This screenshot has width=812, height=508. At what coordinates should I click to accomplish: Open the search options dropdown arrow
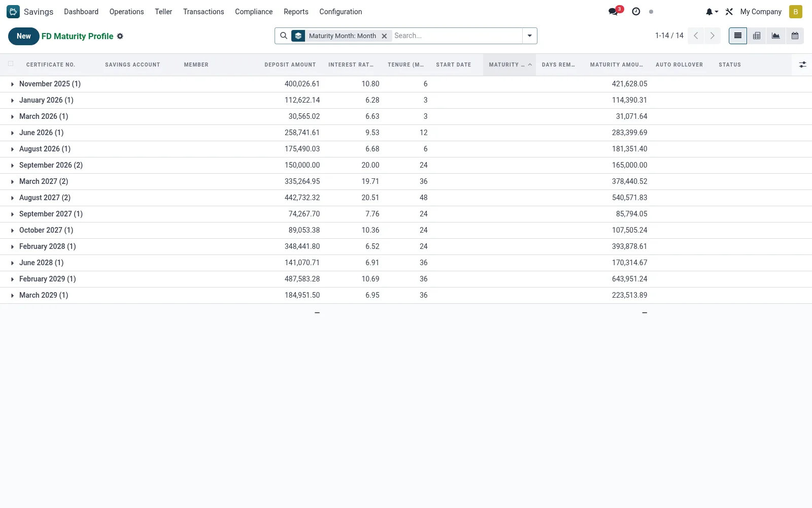[x=530, y=36]
